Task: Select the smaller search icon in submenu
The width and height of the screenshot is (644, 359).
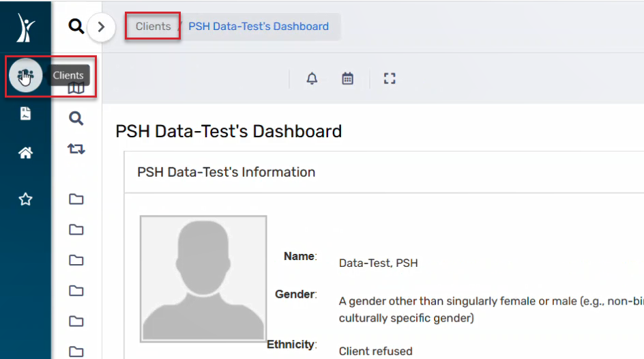Action: [76, 118]
